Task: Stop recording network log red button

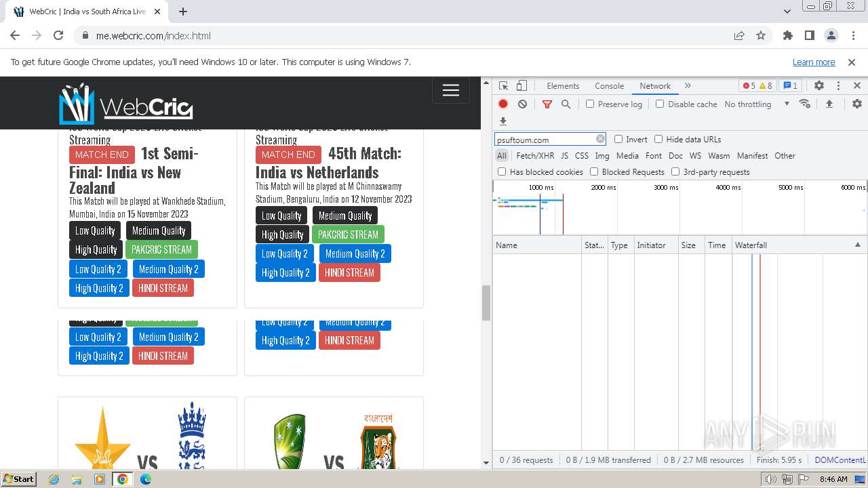Action: click(x=503, y=104)
